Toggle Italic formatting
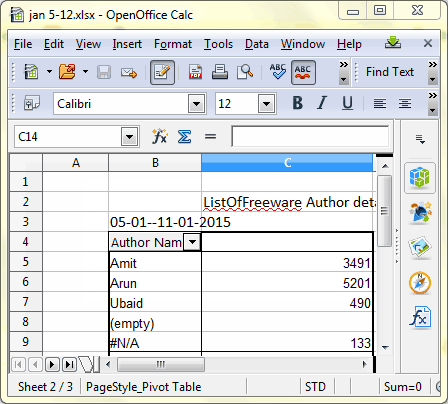The image size is (448, 404). (x=322, y=103)
